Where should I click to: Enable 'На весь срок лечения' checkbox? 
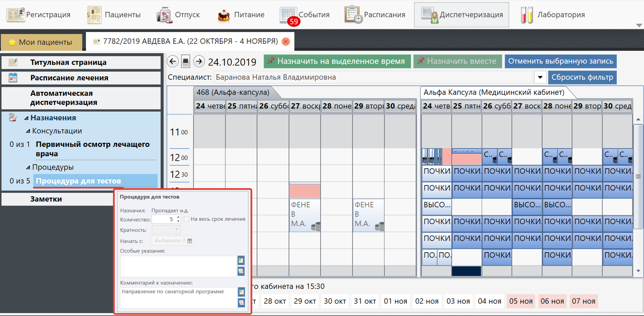coord(187,219)
